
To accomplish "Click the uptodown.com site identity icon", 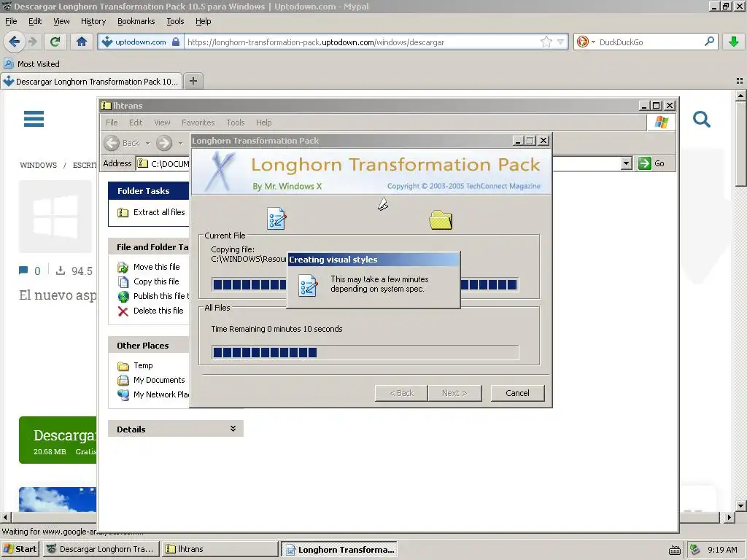I will tap(141, 42).
